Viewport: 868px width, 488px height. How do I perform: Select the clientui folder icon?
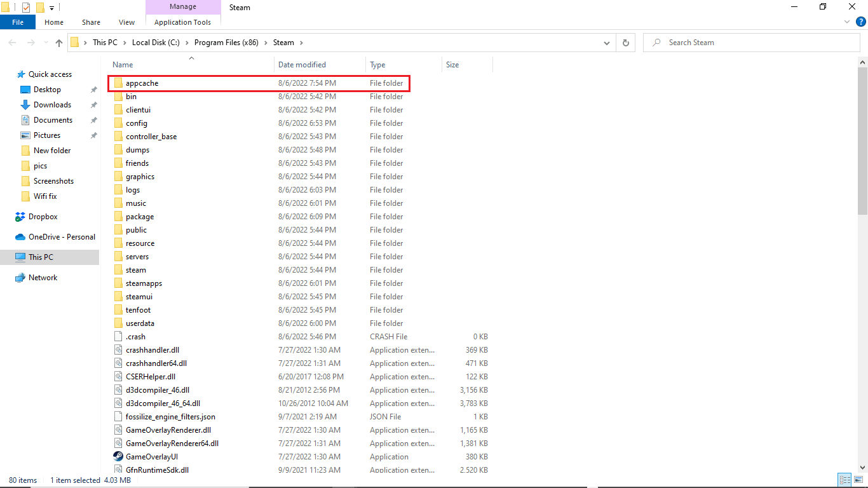[x=118, y=110]
